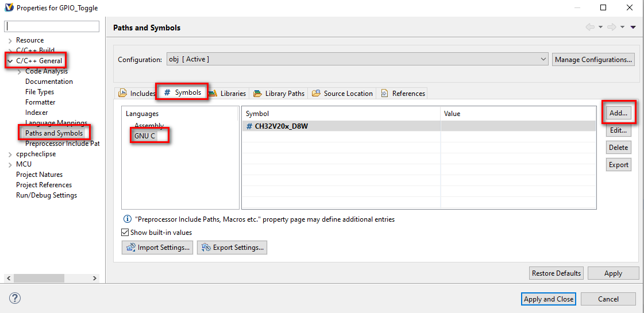Click the forward navigation arrow
This screenshot has height=313, width=644.
click(x=612, y=27)
